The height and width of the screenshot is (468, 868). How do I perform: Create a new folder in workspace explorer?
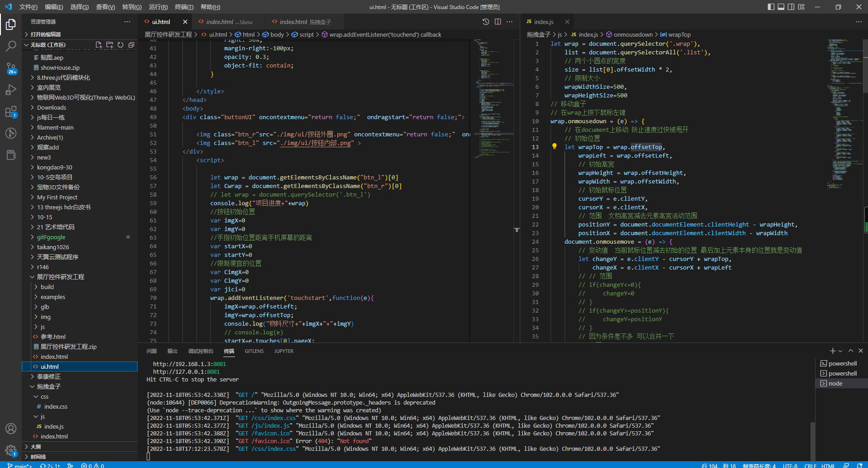click(110, 45)
